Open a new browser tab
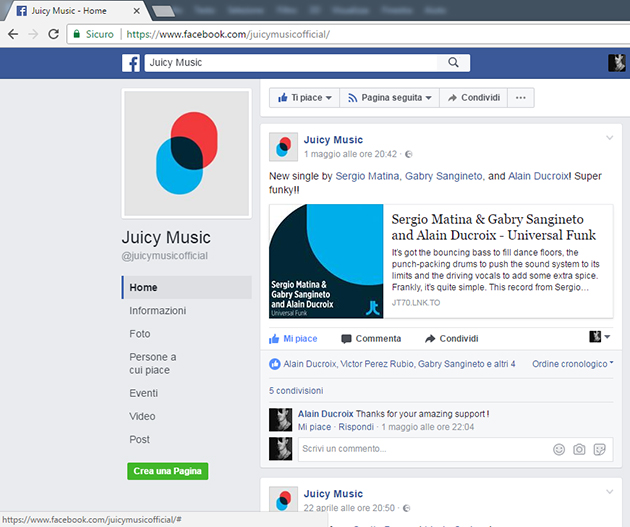This screenshot has height=527, width=630. (x=163, y=11)
